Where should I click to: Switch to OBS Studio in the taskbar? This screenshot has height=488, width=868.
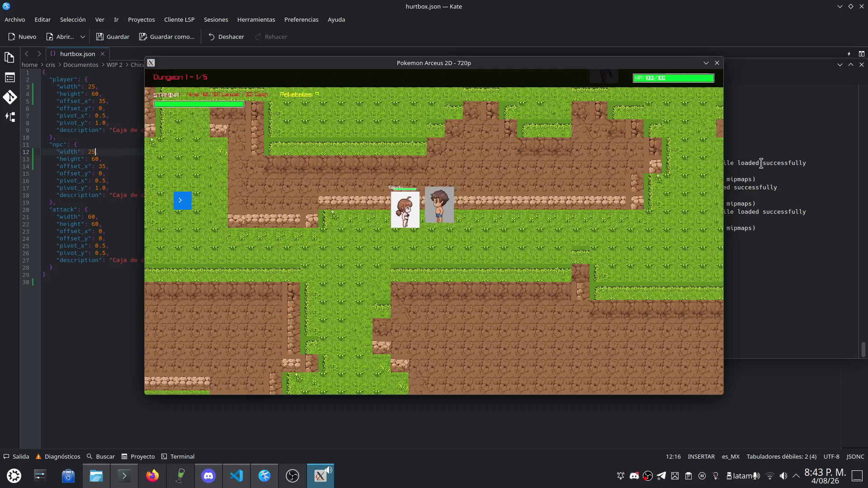tap(292, 476)
